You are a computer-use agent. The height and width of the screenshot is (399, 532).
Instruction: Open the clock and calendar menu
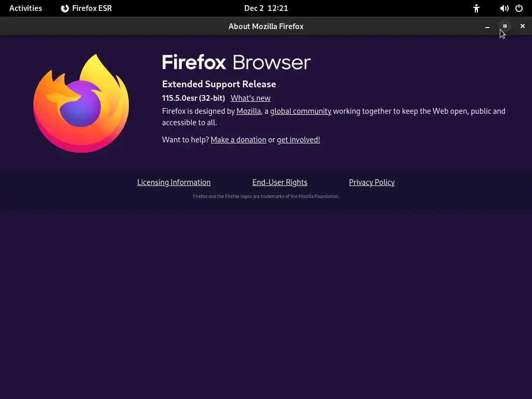pos(266,8)
